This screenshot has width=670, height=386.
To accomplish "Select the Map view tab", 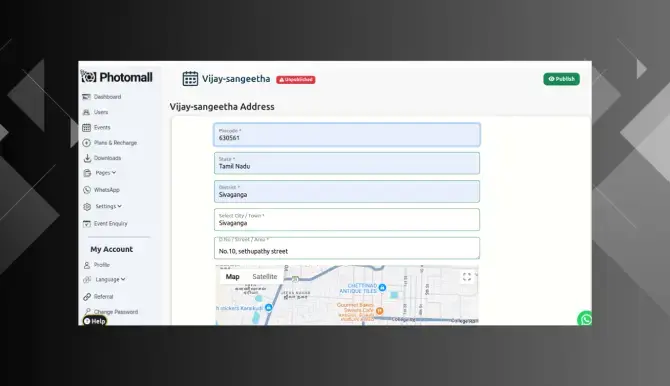I will point(232,277).
